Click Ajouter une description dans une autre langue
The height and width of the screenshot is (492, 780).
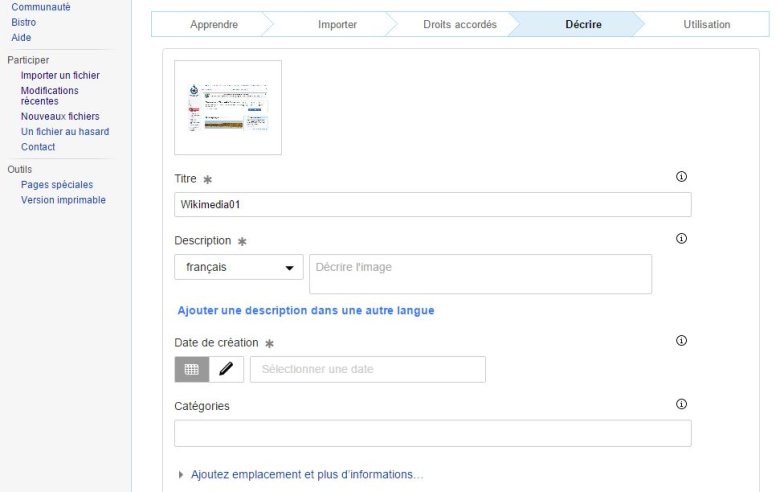point(306,310)
